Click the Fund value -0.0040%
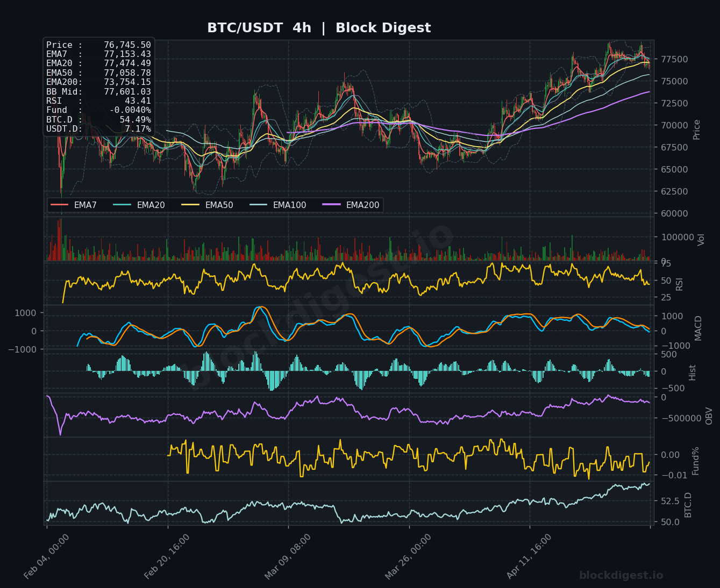This screenshot has height=588, width=720. point(130,110)
